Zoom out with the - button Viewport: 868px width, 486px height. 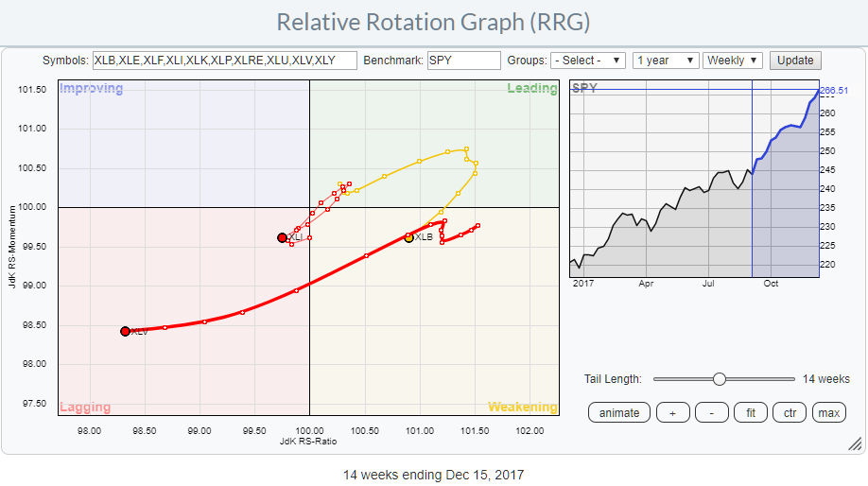coord(711,412)
